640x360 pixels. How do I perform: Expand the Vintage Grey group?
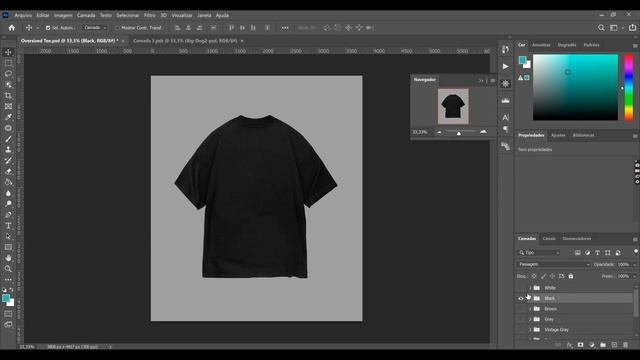[530, 330]
